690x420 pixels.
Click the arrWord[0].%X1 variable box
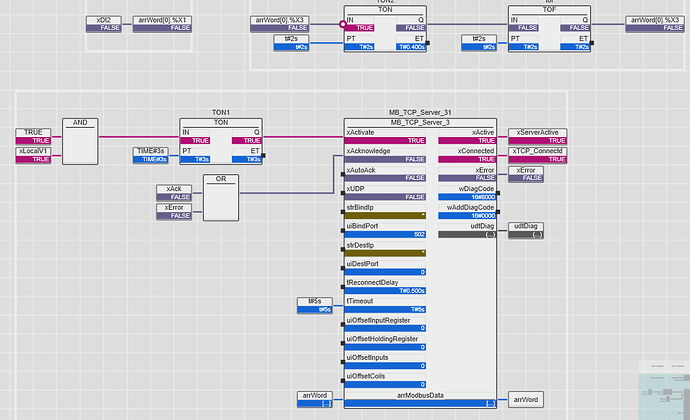point(162,24)
